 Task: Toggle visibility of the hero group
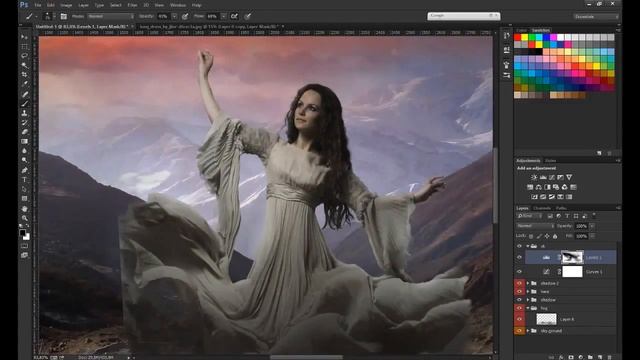[x=519, y=291]
